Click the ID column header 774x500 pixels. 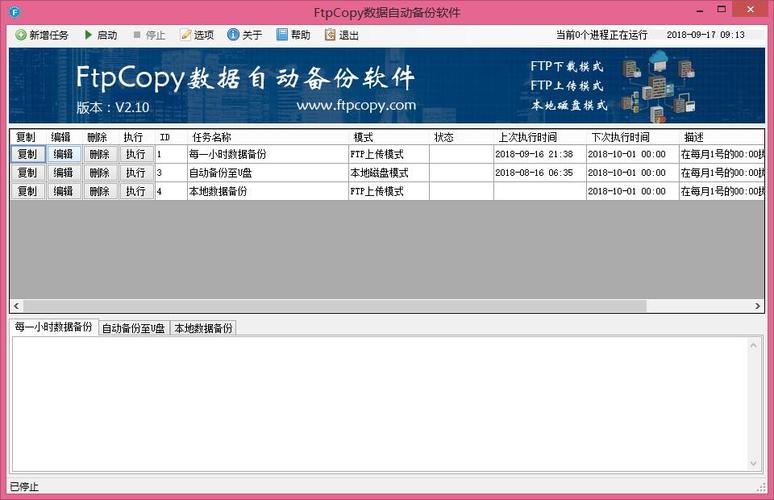click(x=171, y=137)
